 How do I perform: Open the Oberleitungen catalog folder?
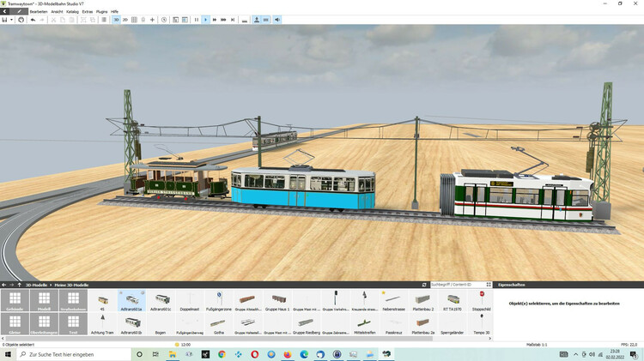[x=44, y=324]
